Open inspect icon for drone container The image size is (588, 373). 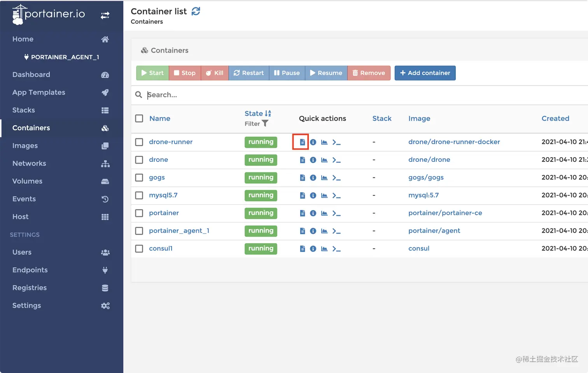click(313, 160)
